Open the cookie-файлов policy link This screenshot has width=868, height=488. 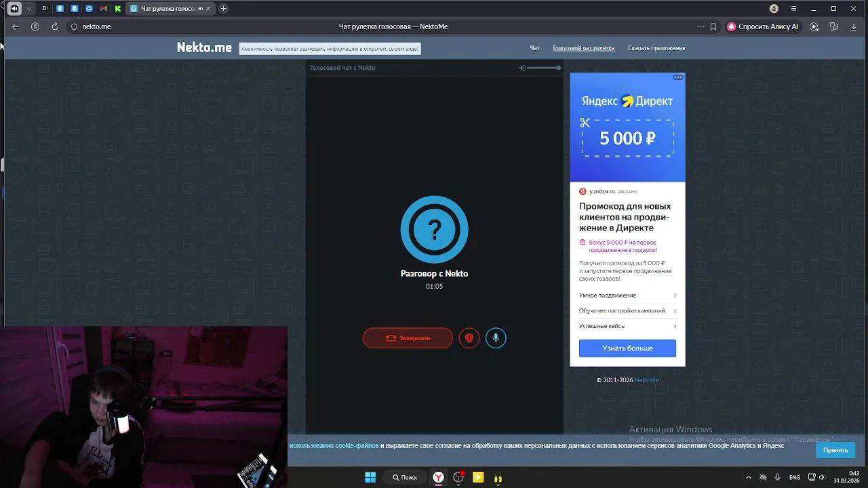(334, 446)
